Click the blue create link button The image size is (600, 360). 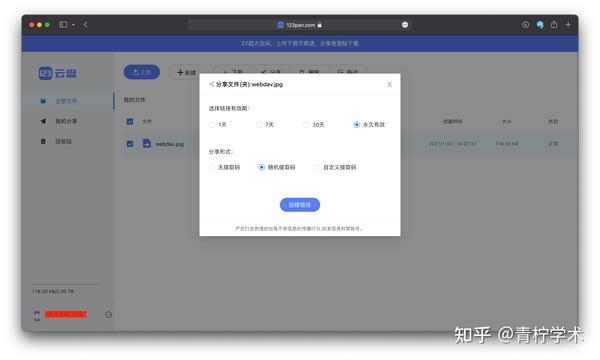[300, 205]
